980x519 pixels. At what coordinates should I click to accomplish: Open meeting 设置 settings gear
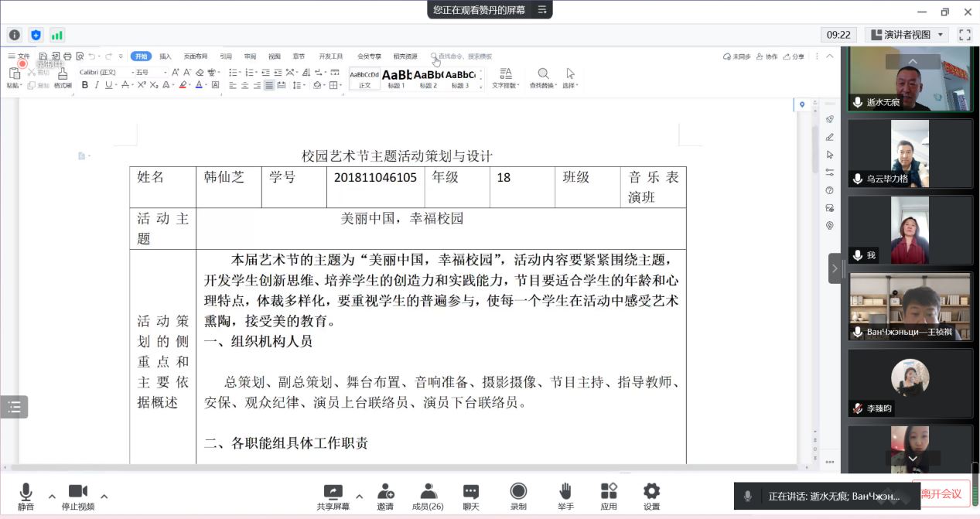coord(651,492)
